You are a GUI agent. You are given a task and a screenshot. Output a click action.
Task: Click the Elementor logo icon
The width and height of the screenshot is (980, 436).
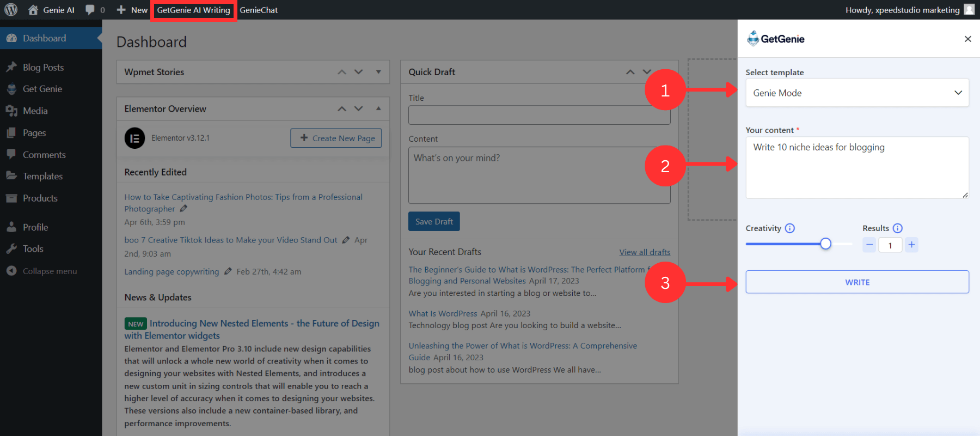(134, 138)
